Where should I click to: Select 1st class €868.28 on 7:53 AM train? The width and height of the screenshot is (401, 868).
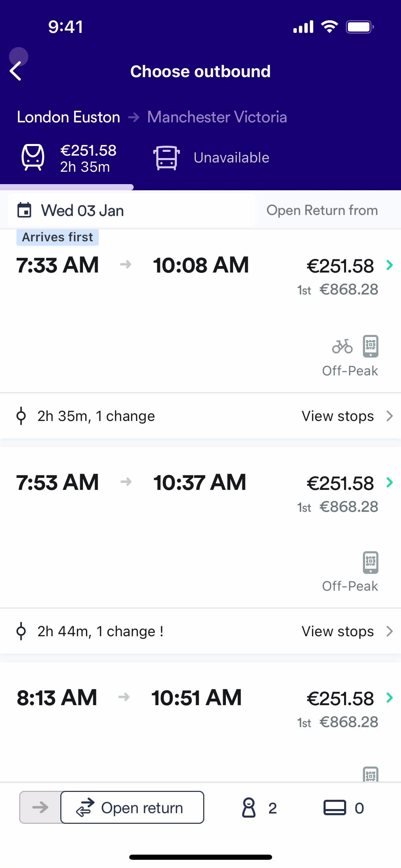coord(338,507)
